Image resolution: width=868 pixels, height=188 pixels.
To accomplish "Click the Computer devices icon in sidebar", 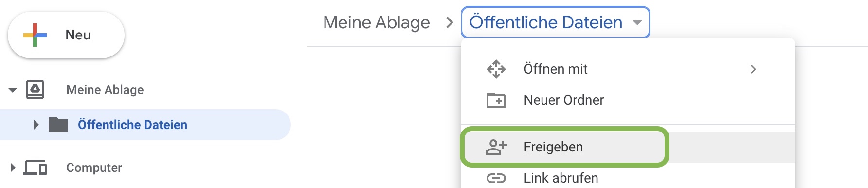I will [36, 168].
